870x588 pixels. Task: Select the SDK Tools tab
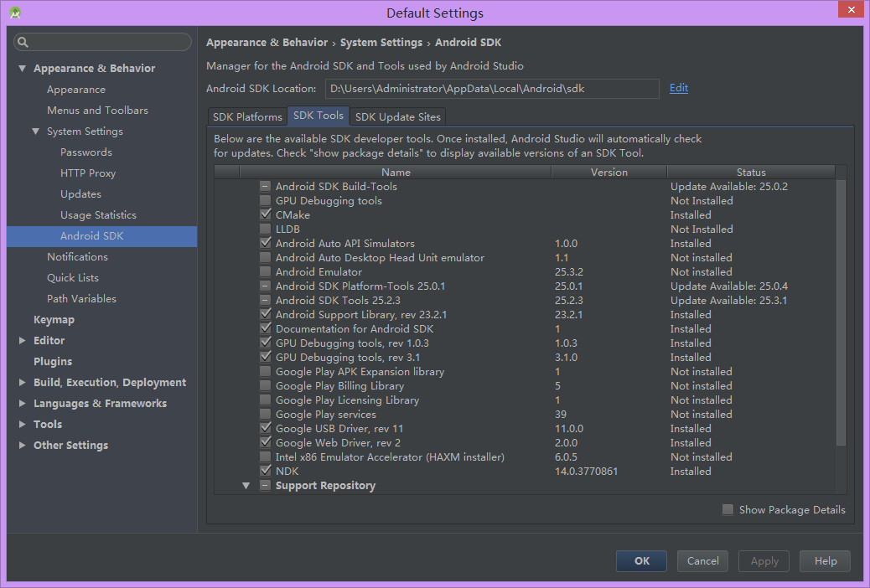[318, 116]
